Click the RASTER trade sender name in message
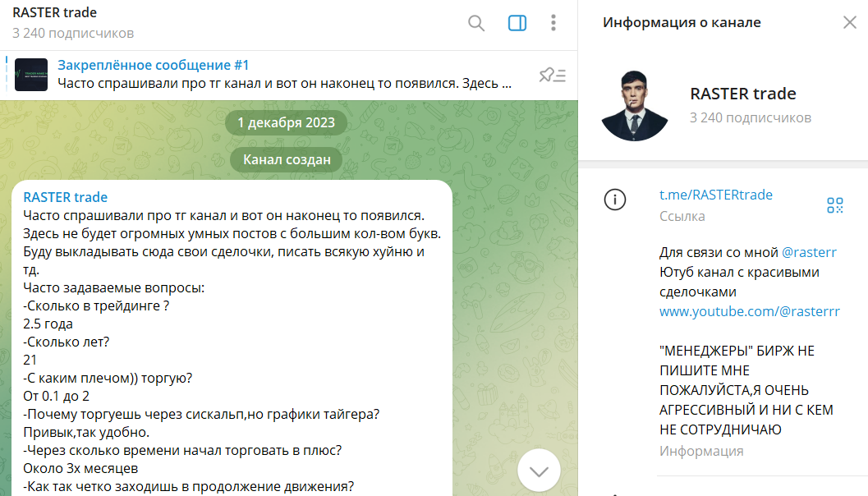The width and height of the screenshot is (868, 496). click(x=66, y=197)
